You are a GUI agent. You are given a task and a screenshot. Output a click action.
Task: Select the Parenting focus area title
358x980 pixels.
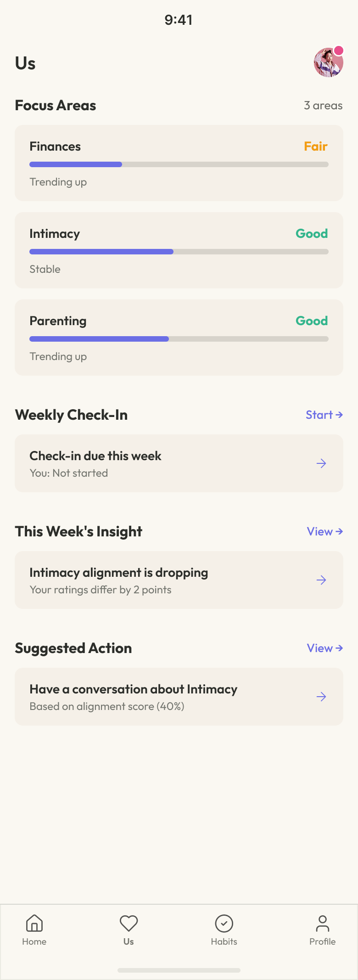point(58,321)
